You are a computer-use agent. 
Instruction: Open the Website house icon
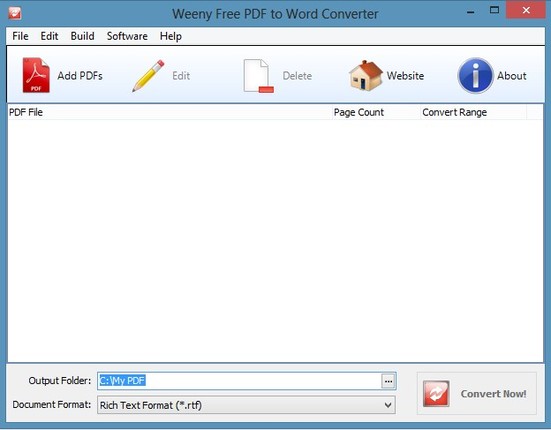click(365, 76)
